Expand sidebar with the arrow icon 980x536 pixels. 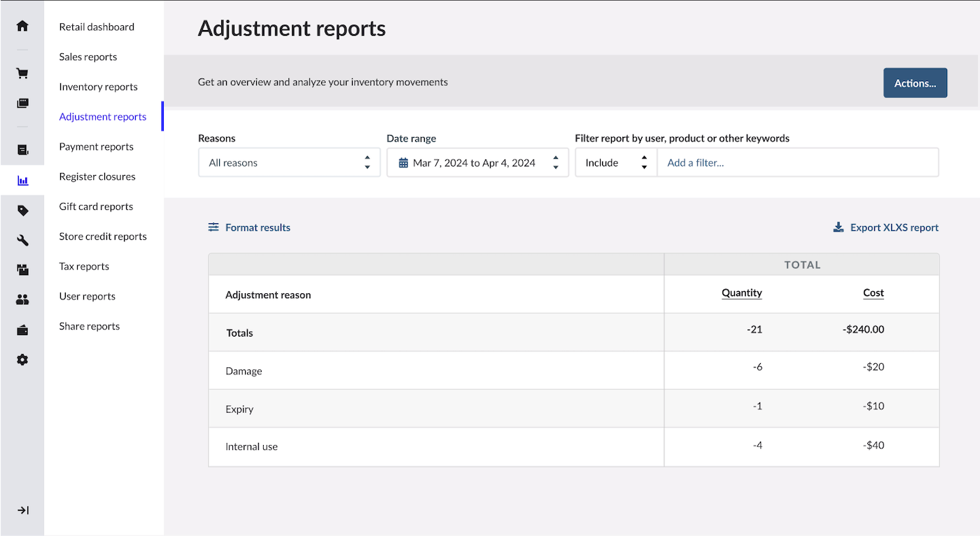coord(22,510)
